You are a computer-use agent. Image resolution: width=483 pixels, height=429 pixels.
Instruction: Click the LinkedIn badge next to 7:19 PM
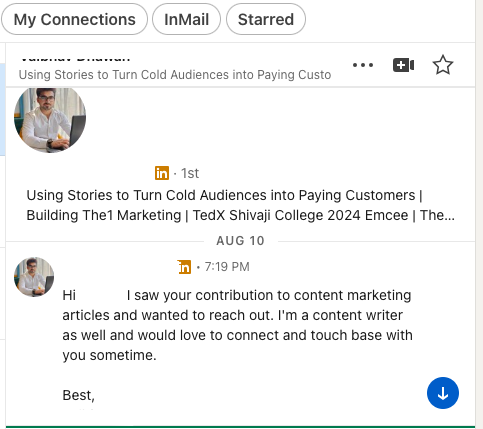click(184, 267)
